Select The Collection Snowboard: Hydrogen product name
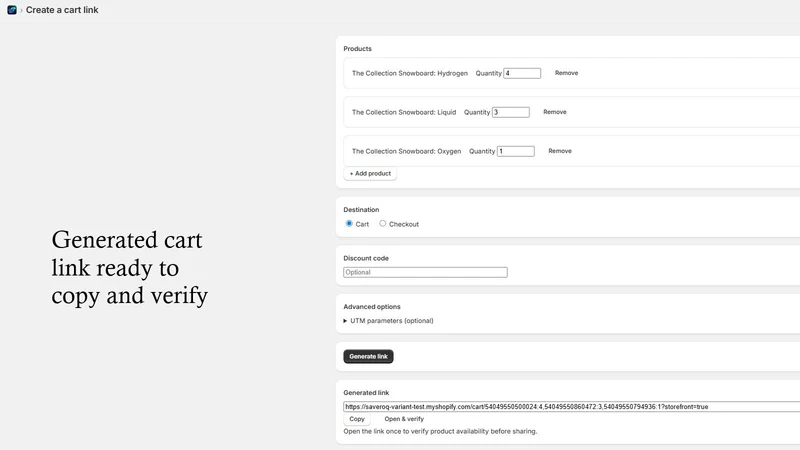800x450 pixels. (410, 73)
